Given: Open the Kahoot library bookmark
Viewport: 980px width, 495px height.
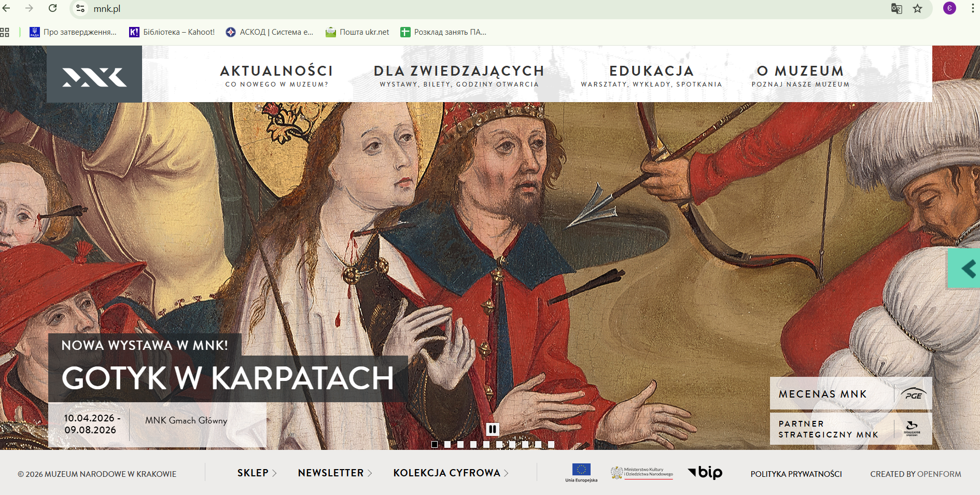Looking at the screenshot, I should point(172,32).
